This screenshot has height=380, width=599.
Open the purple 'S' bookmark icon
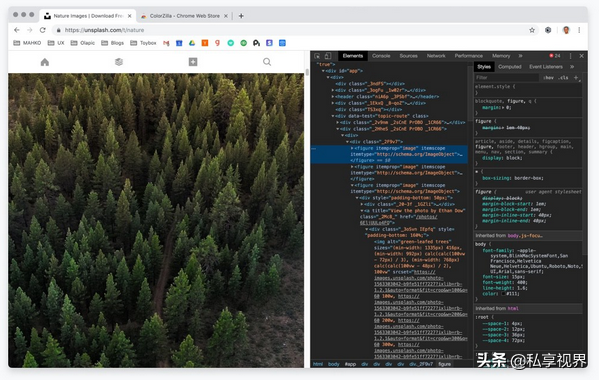pyautogui.click(x=269, y=43)
